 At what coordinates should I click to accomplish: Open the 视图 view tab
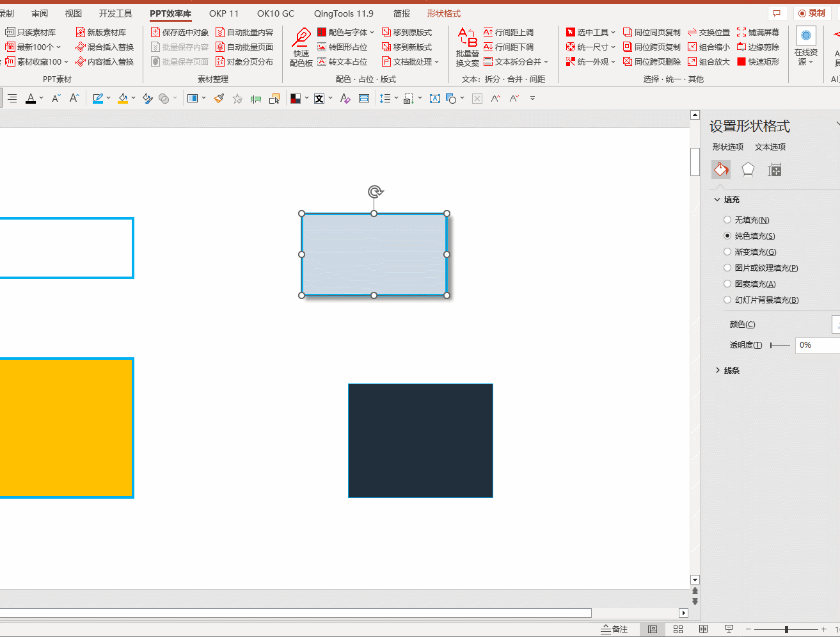74,13
